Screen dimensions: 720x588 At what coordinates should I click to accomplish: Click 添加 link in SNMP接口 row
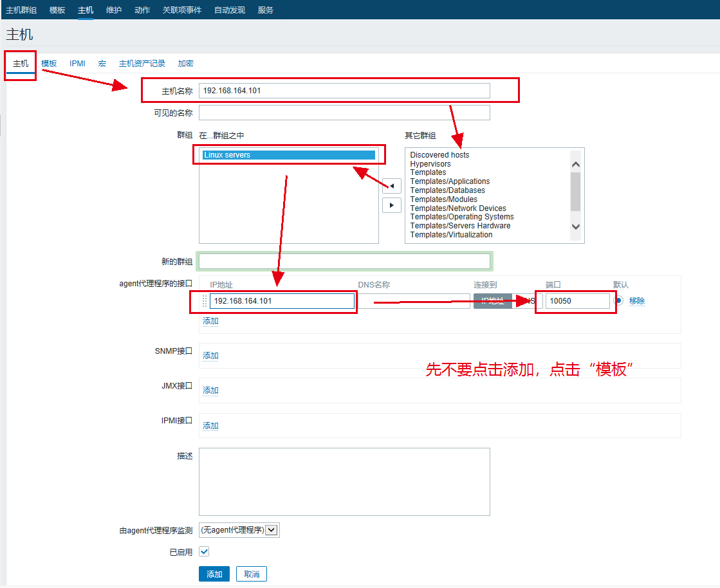(x=211, y=356)
